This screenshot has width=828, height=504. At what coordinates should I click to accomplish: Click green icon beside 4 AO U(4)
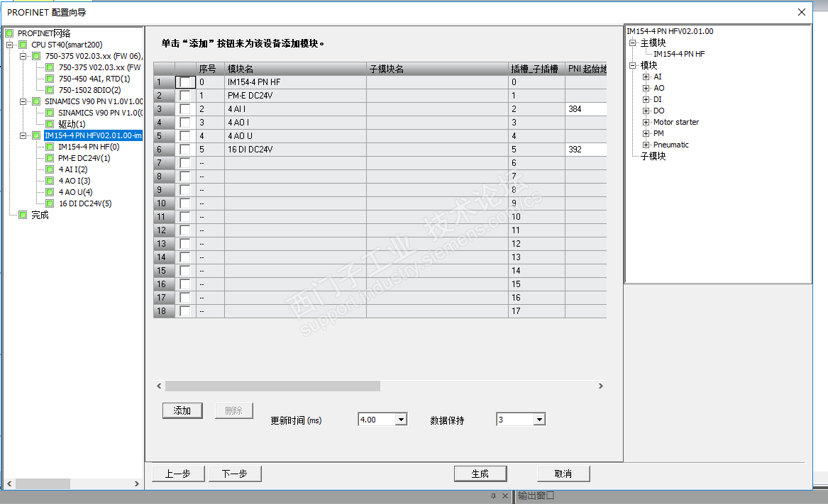pyautogui.click(x=50, y=192)
